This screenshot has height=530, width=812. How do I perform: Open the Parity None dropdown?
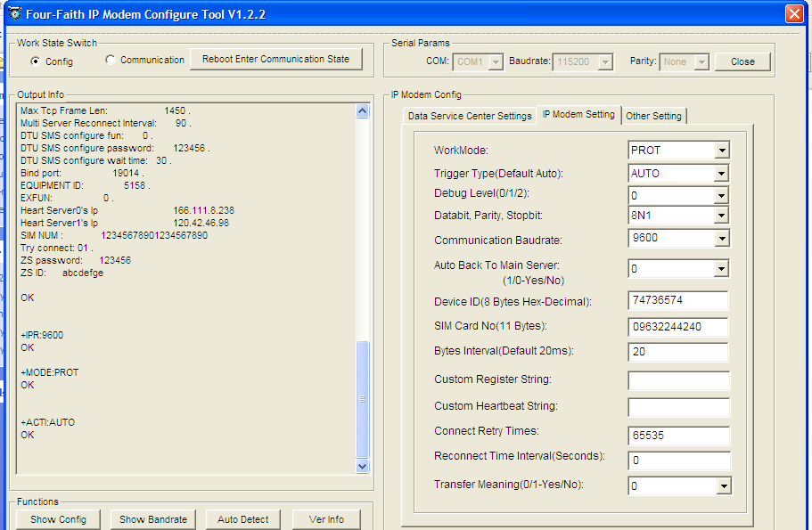[701, 61]
